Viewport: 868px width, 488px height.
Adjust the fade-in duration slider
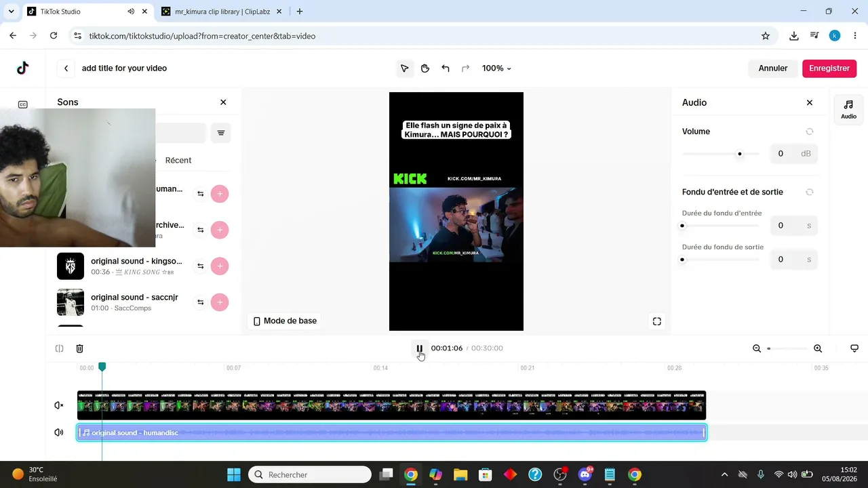[x=682, y=226]
